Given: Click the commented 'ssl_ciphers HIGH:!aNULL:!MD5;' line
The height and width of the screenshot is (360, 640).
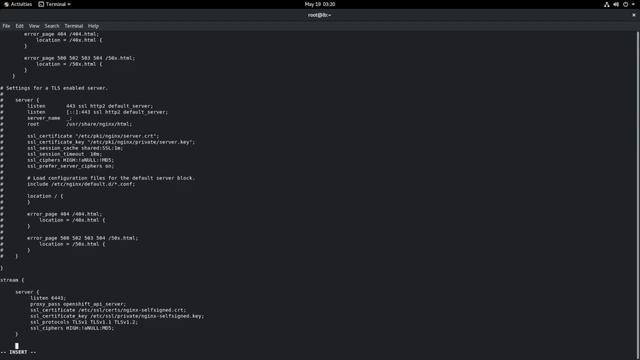Looking at the screenshot, I should (x=71, y=160).
